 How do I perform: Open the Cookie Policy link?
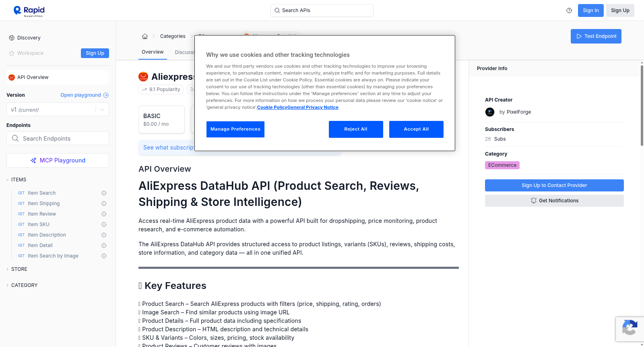pos(272,107)
